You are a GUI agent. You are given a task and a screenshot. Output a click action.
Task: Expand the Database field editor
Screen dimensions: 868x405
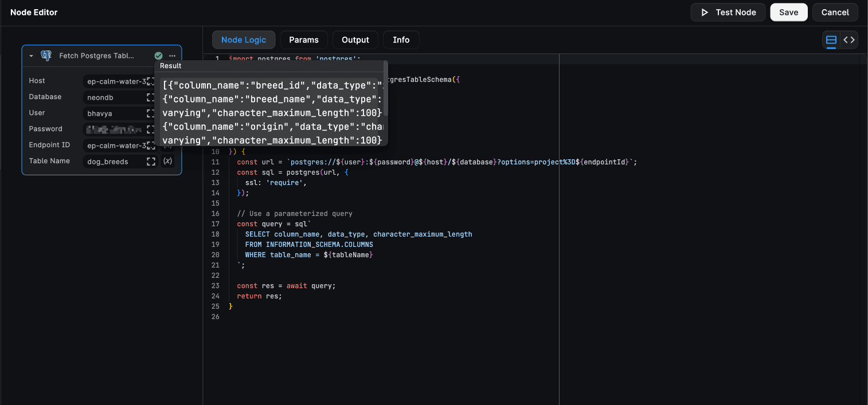point(150,97)
